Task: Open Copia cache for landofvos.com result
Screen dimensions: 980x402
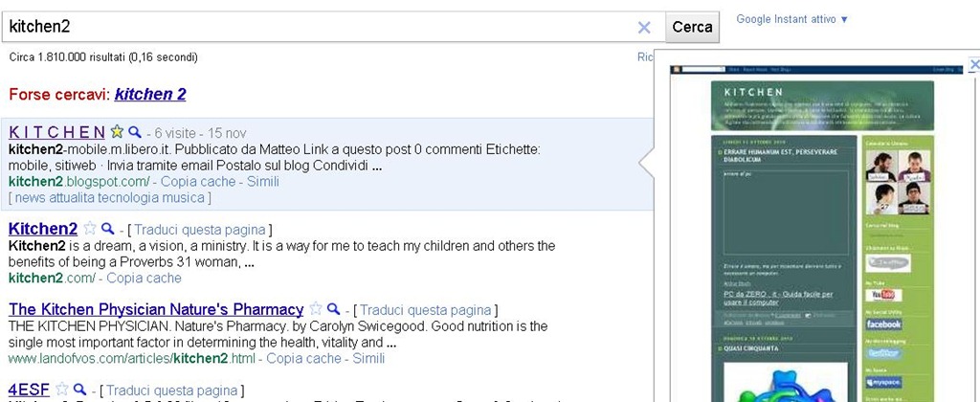Action: coord(303,358)
